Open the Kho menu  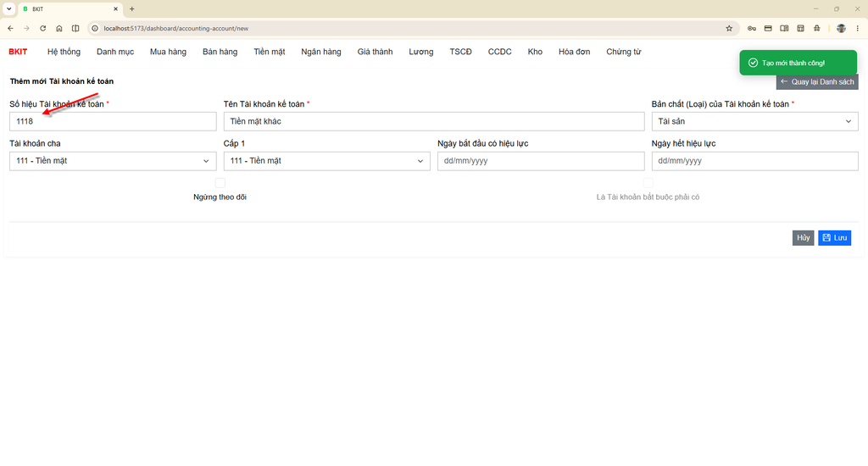coord(535,52)
